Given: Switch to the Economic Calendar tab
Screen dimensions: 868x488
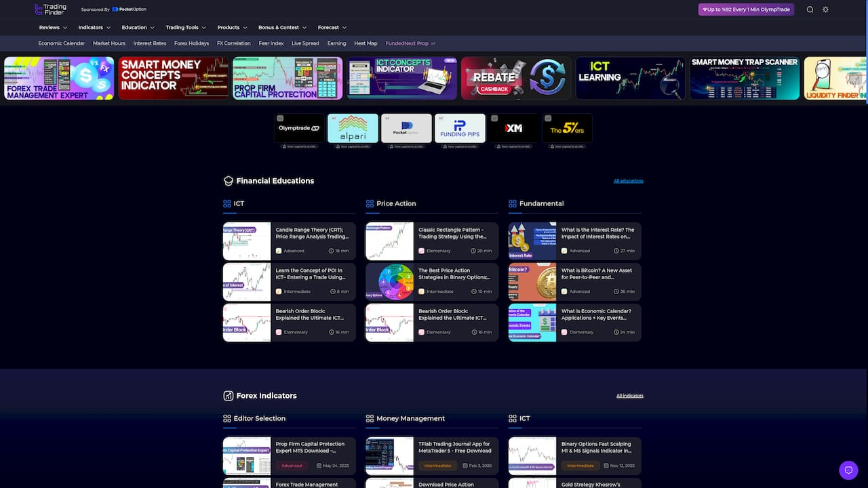Looking at the screenshot, I should (x=62, y=43).
